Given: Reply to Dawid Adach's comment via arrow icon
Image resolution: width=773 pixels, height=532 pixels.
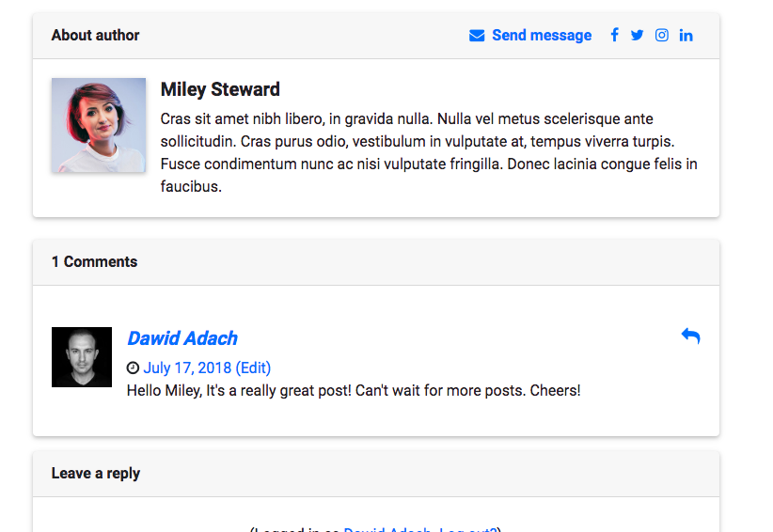Looking at the screenshot, I should click(690, 336).
